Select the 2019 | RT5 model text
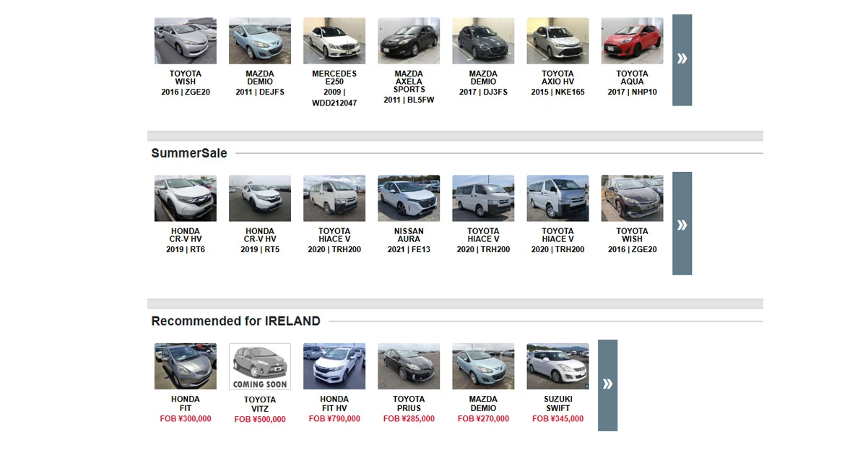This screenshot has width=868, height=458. click(260, 250)
